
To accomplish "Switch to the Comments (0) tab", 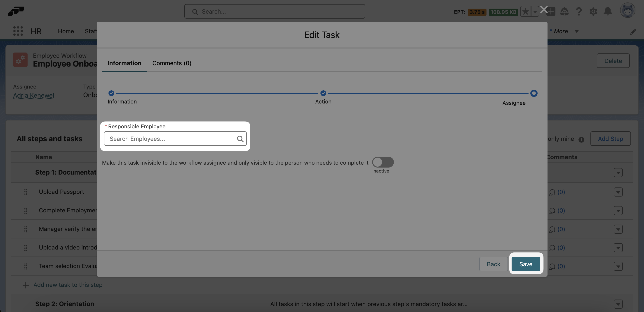I will [172, 63].
